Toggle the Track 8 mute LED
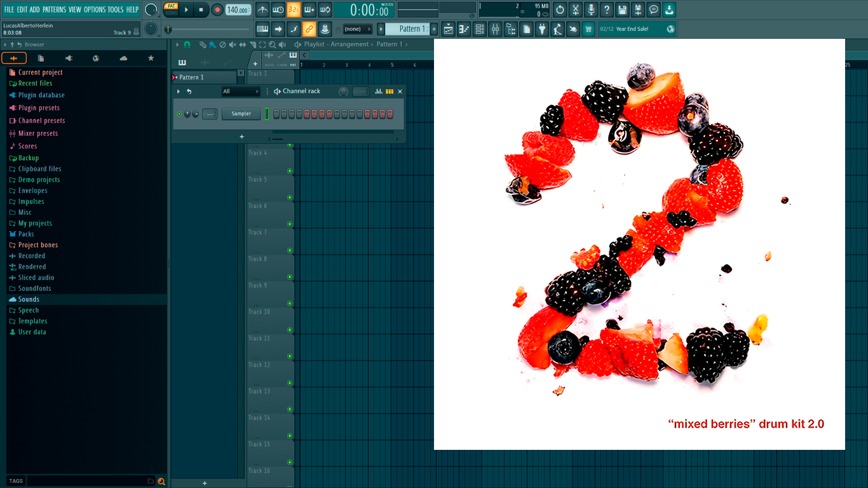 tap(290, 276)
